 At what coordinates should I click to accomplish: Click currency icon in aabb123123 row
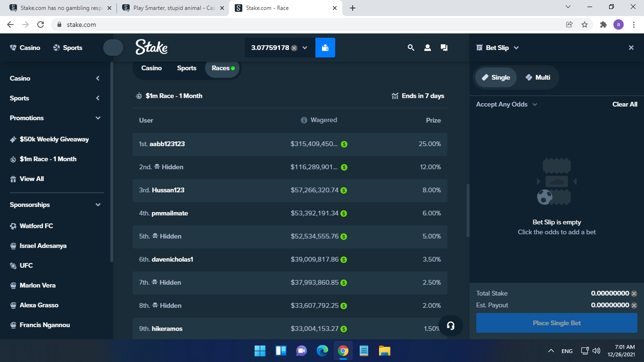344,144
